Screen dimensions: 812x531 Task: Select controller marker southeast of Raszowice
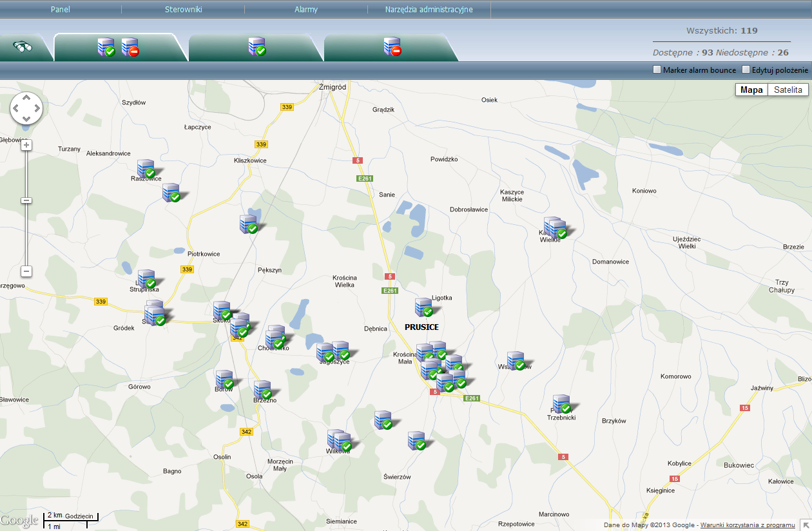click(x=171, y=193)
